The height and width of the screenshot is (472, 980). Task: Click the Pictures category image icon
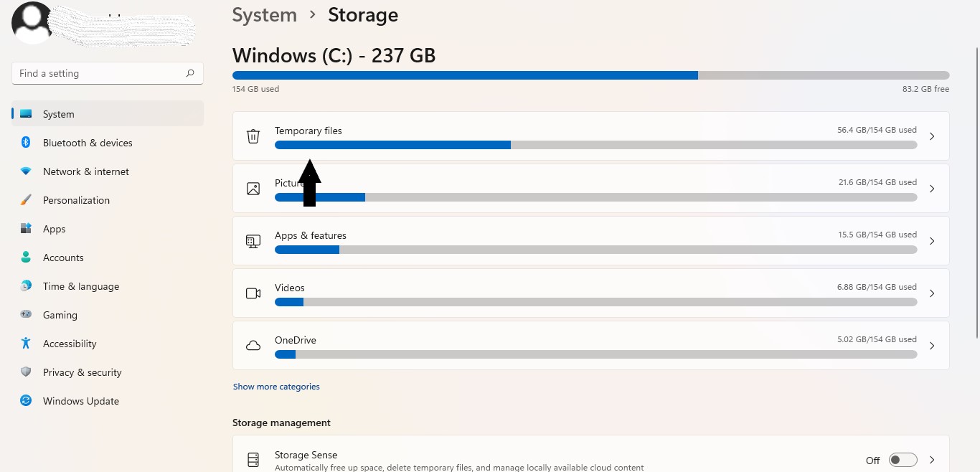pos(253,189)
